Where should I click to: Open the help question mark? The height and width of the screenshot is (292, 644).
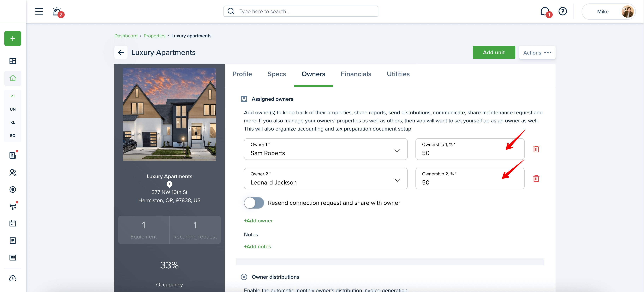(x=563, y=11)
